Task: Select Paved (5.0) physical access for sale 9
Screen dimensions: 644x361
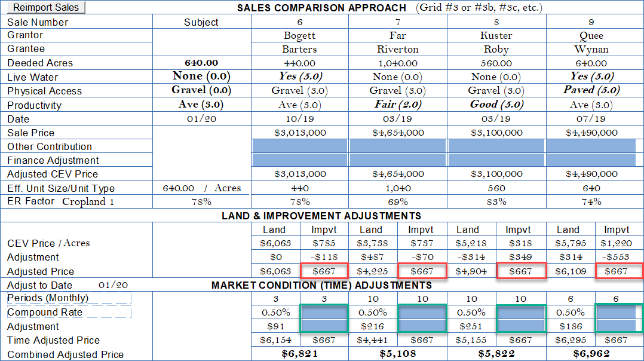Action: pos(591,90)
